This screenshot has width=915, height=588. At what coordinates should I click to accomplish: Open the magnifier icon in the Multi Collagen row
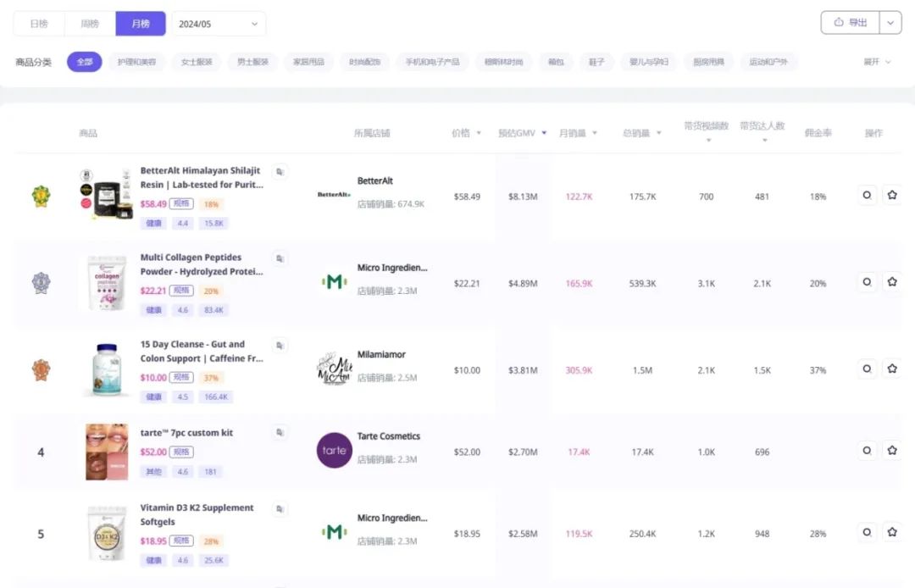point(868,282)
